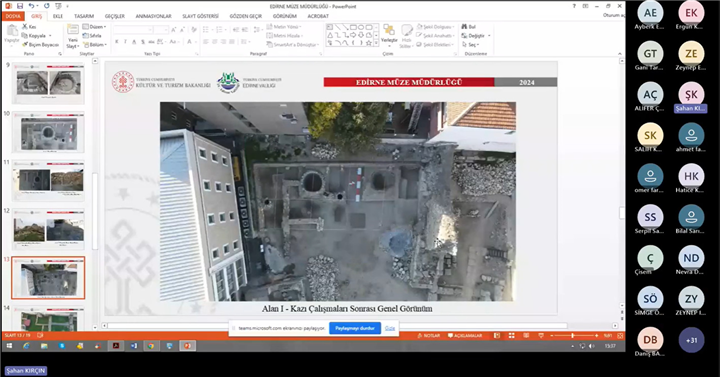
Task: Toggle Italic (T) formatting button
Action: pyautogui.click(x=125, y=42)
